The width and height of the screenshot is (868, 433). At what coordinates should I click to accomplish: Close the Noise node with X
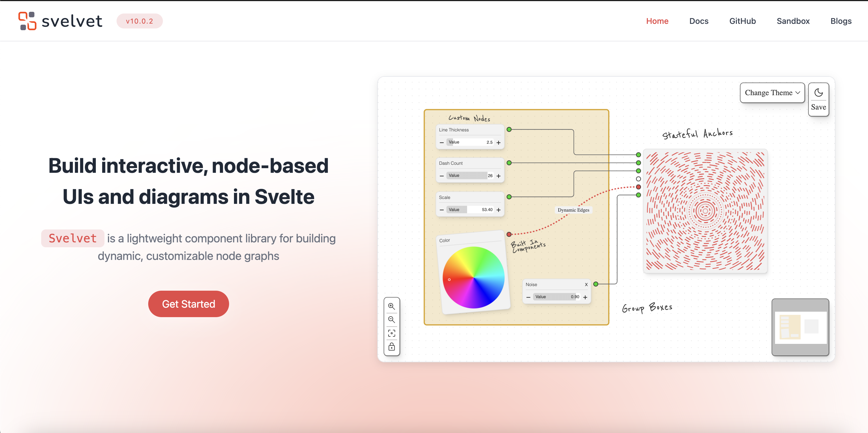[586, 285]
